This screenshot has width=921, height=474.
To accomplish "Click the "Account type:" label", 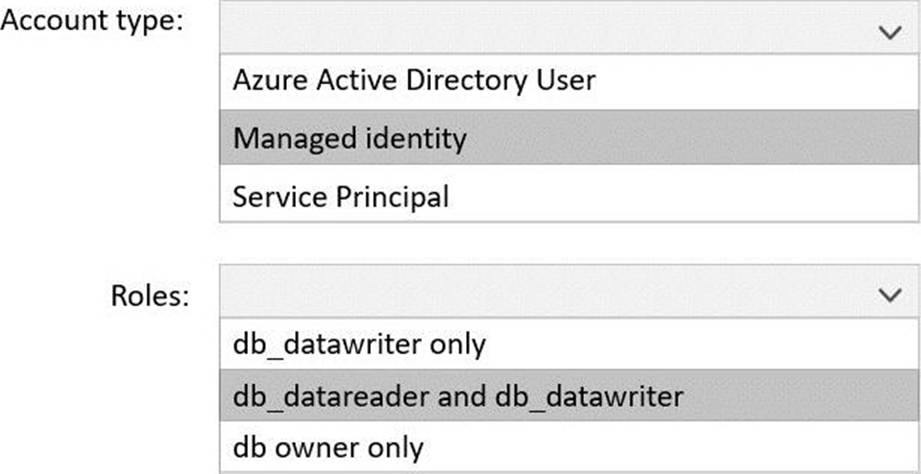I will tap(94, 22).
